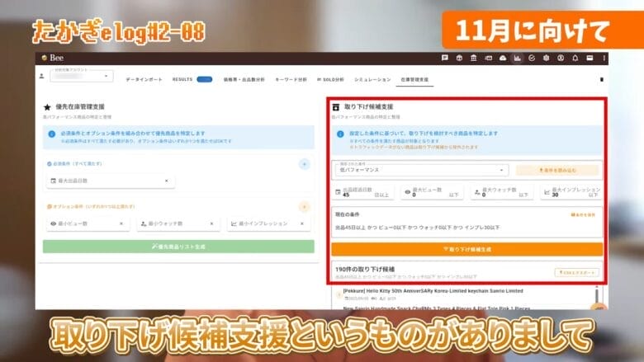Click the ticket icon in the header
Screen dimensions: 644x362
pyautogui.click(x=488, y=59)
